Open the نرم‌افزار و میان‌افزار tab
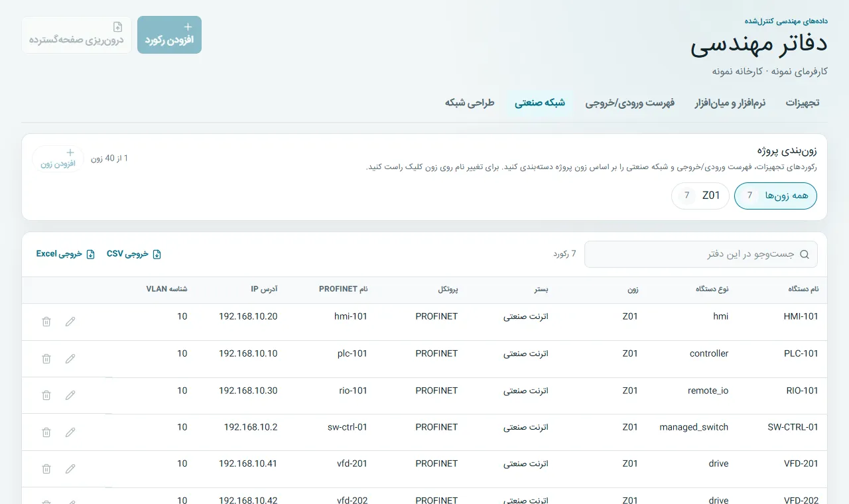849x504 pixels. (730, 103)
